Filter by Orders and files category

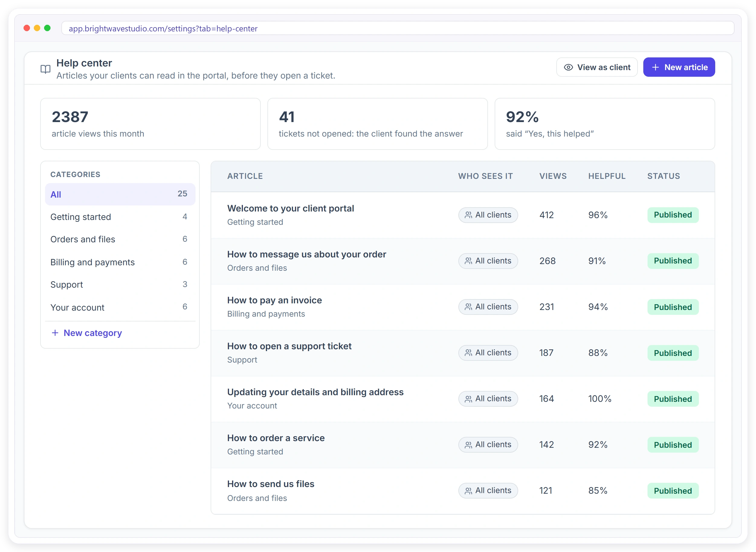pyautogui.click(x=120, y=239)
